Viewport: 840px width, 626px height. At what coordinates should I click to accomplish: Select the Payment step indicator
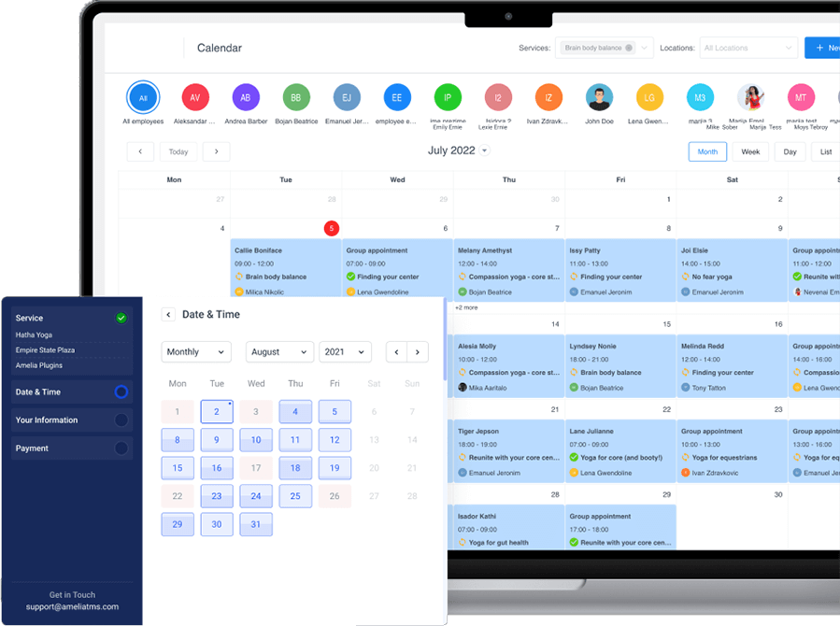coord(121,448)
